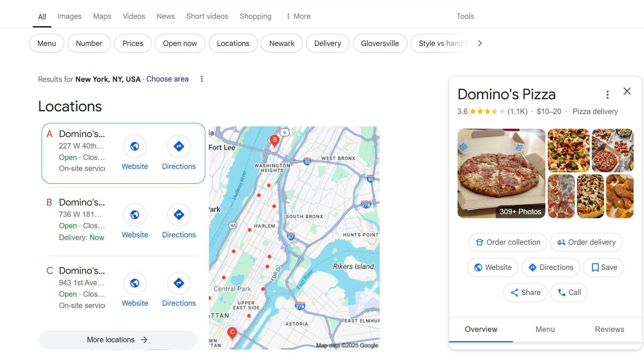Screen dimensions: 644x362
Task: Click the Harlem area on the map
Action: pyautogui.click(x=264, y=226)
